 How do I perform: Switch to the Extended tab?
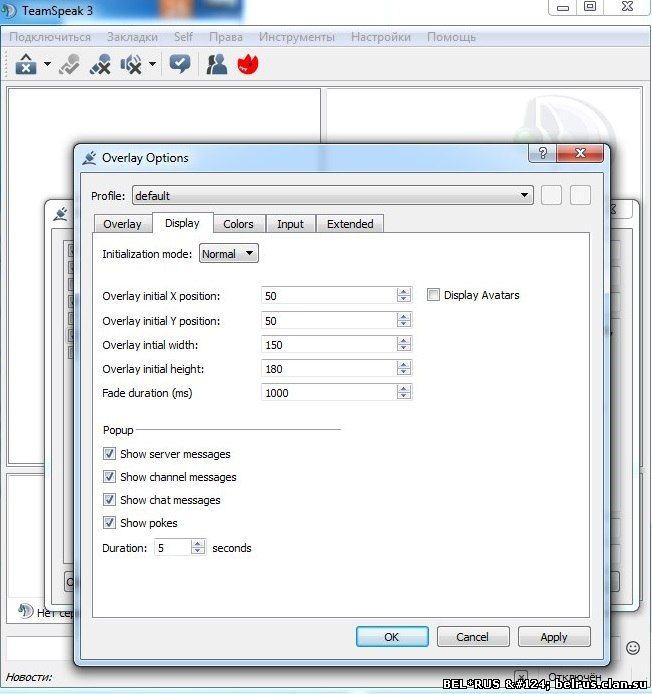coord(350,224)
